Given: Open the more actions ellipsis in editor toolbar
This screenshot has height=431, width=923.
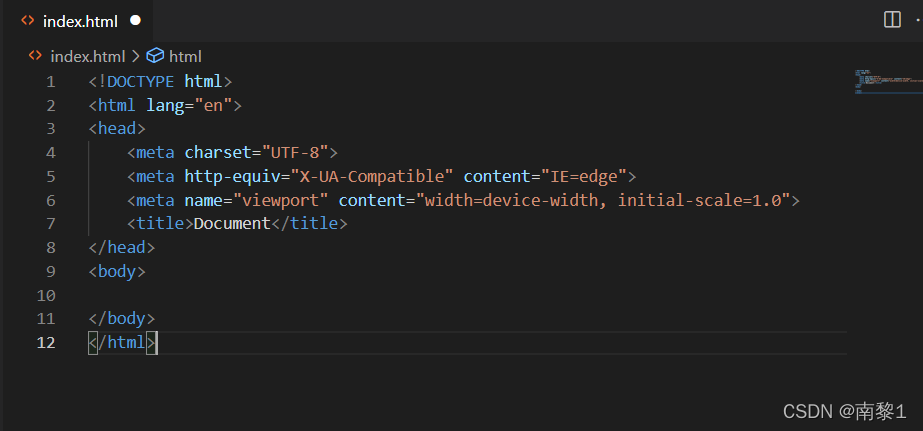Looking at the screenshot, I should pos(919,20).
